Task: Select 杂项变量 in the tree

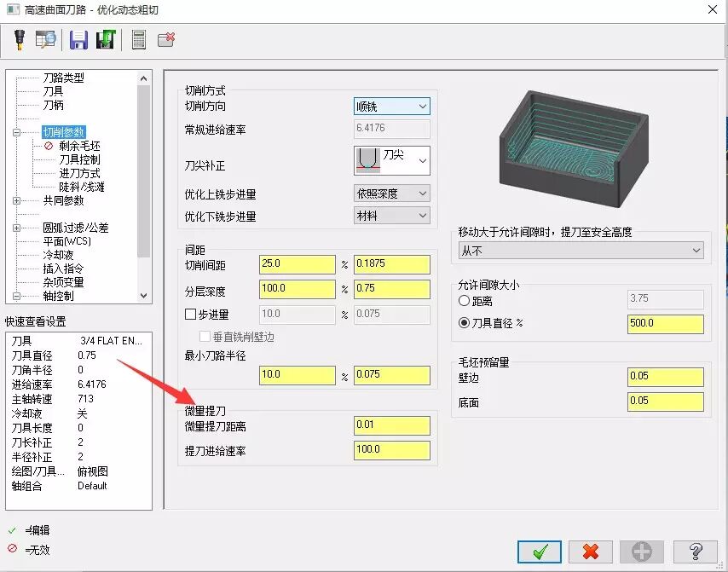Action: point(64,282)
